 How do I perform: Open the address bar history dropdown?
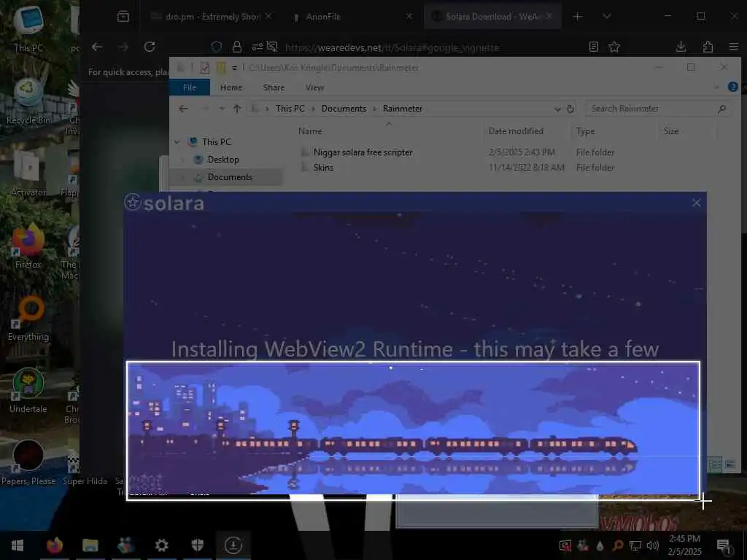coord(557,109)
